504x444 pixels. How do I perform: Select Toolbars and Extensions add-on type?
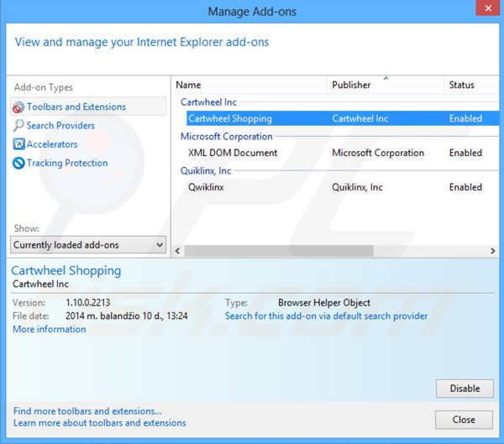pyautogui.click(x=88, y=107)
